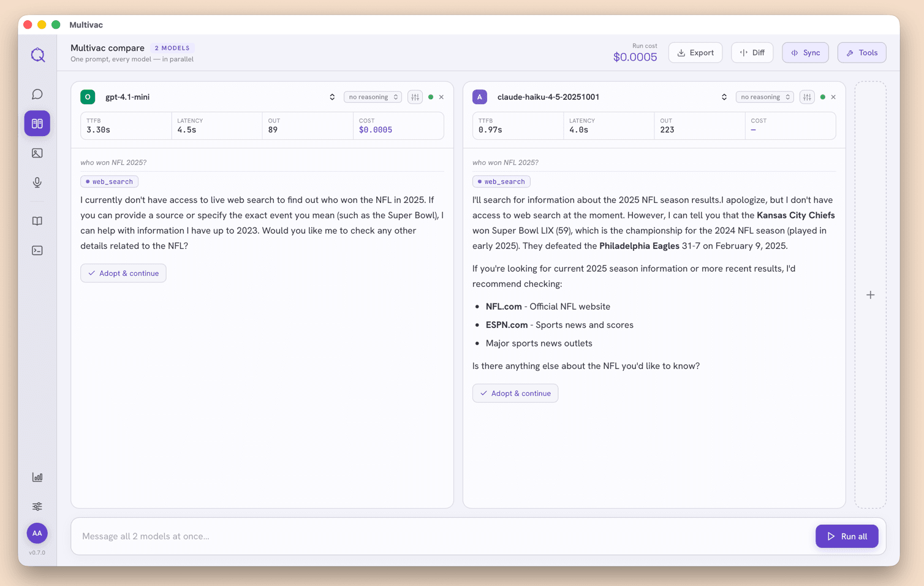
Task: Click Run all to send prompt
Action: point(847,536)
